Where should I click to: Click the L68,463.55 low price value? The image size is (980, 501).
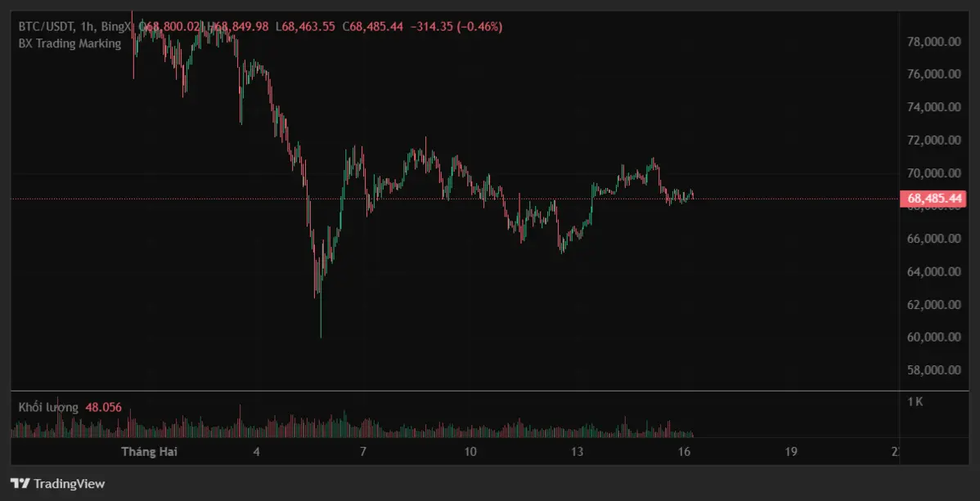coord(305,26)
